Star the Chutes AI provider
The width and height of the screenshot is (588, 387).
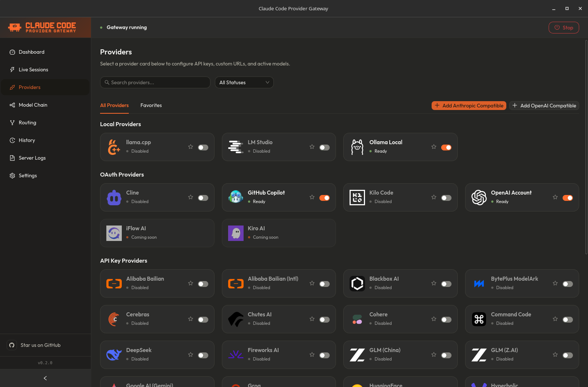(x=312, y=319)
